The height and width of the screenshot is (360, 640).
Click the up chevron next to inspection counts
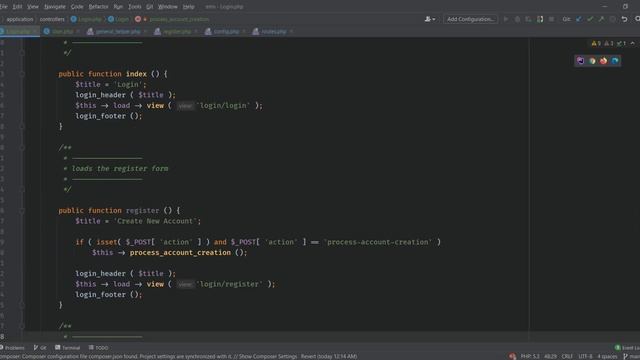point(632,43)
